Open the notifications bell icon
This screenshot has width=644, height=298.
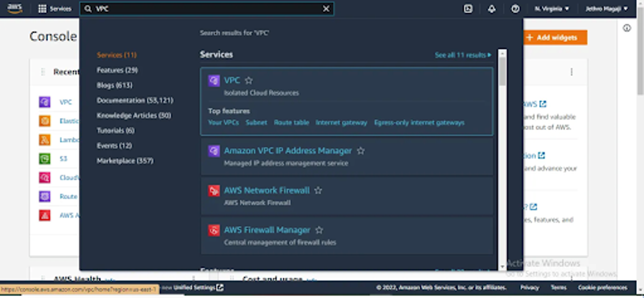492,9
